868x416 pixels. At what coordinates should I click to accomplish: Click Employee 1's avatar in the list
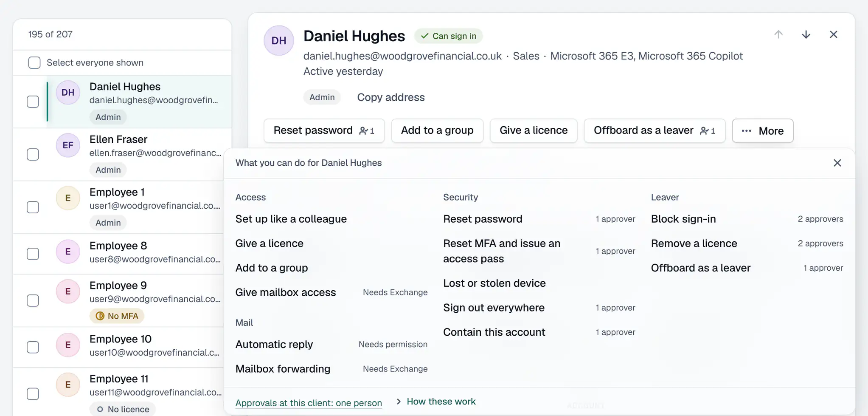pyautogui.click(x=68, y=198)
